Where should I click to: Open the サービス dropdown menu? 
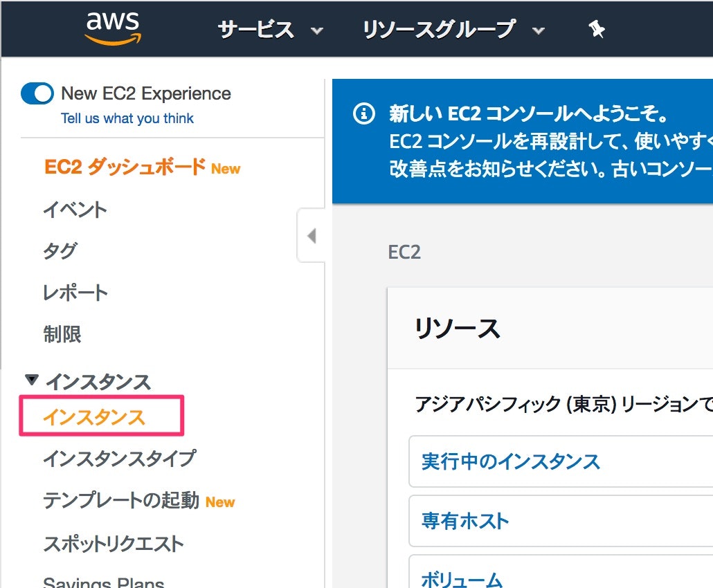[x=270, y=30]
